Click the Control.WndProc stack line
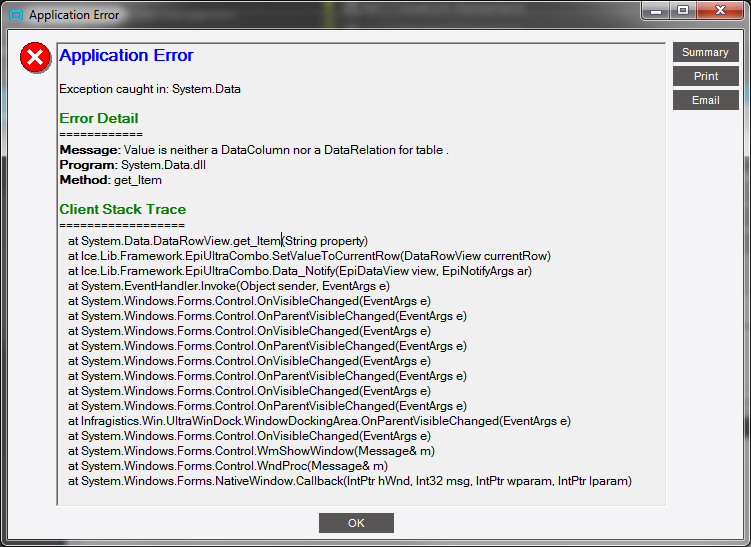The image size is (751, 547). click(x=228, y=466)
